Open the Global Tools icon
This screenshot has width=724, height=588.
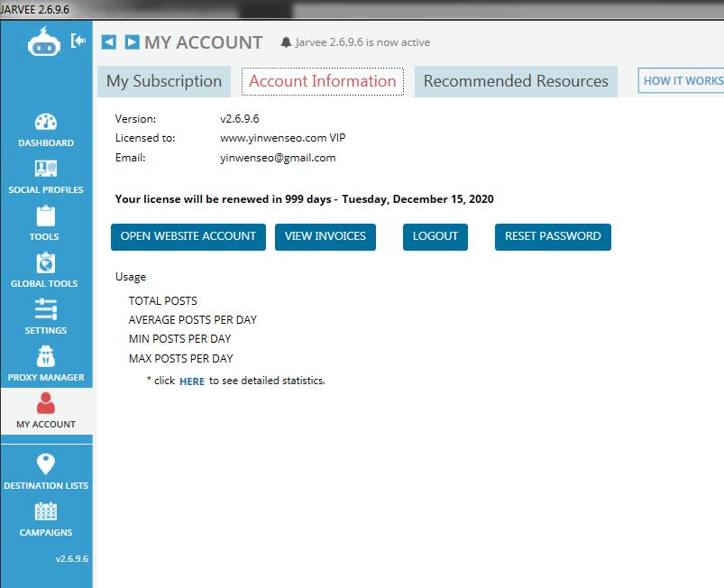pyautogui.click(x=46, y=262)
